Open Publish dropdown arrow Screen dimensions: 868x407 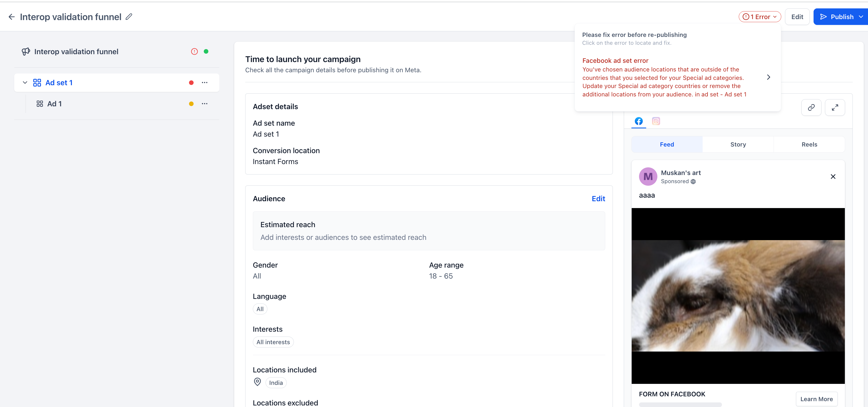click(x=861, y=17)
